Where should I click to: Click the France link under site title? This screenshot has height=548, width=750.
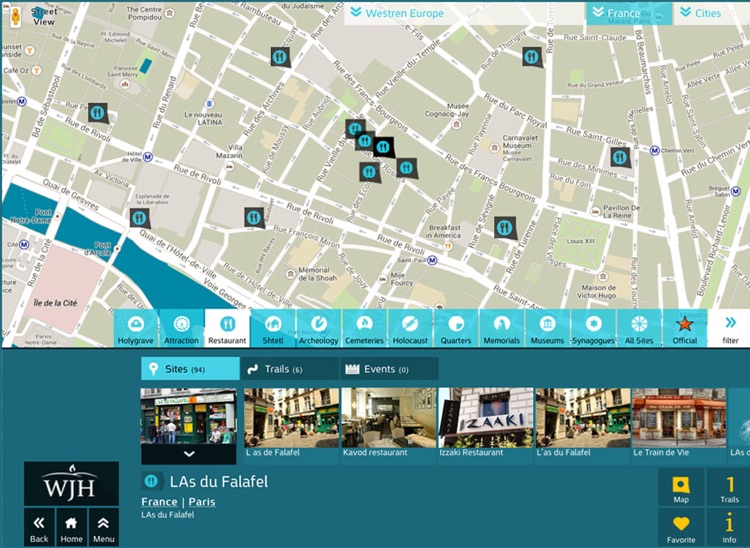click(159, 502)
